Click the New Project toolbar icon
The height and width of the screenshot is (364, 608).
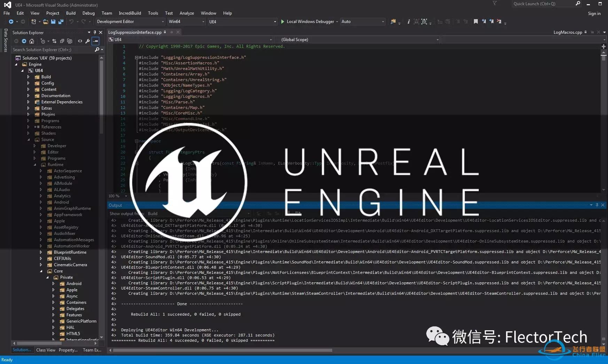pos(34,22)
